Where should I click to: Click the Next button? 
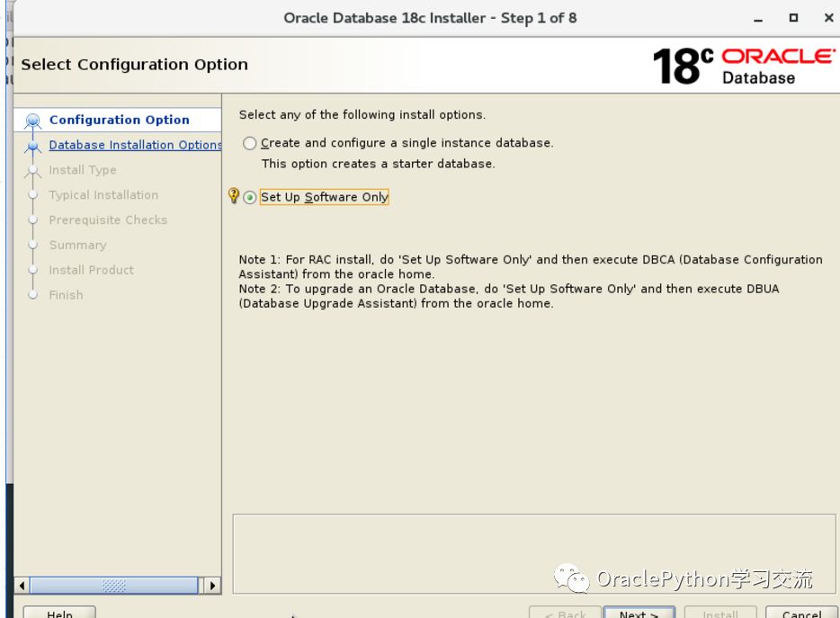click(639, 614)
